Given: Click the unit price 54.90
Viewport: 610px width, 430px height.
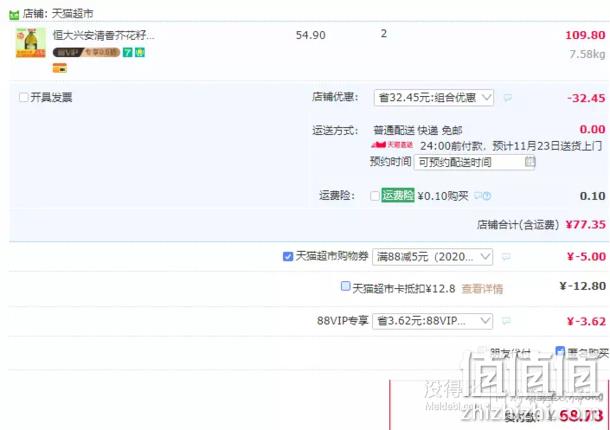Looking at the screenshot, I should [x=310, y=35].
